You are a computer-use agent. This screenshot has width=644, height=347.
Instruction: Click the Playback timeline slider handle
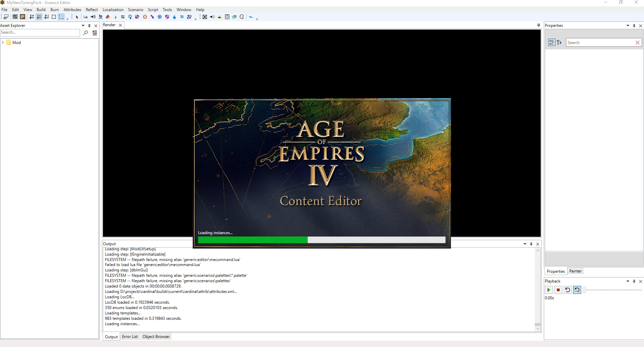[584, 290]
